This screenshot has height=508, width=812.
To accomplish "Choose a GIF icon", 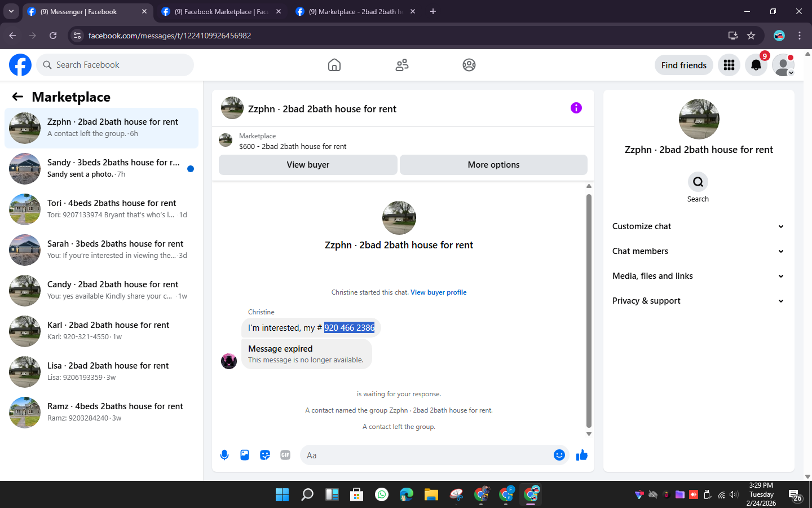I will tap(285, 455).
